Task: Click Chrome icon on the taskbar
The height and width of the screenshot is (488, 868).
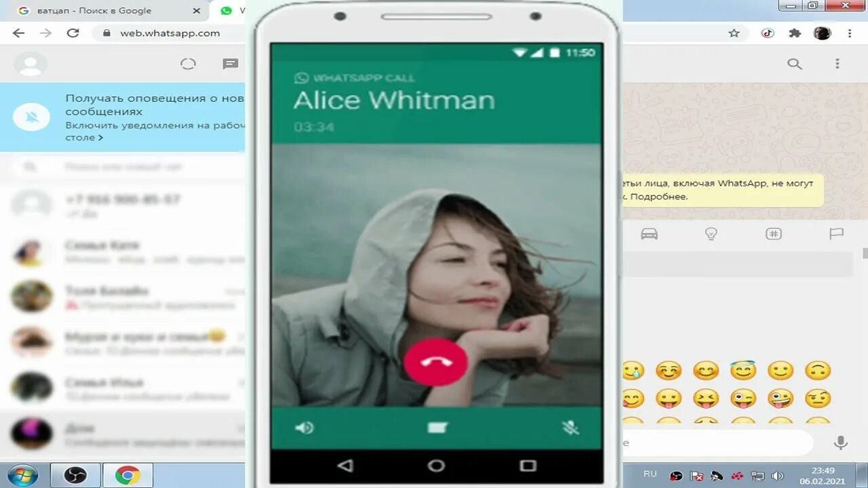Action: click(x=127, y=475)
